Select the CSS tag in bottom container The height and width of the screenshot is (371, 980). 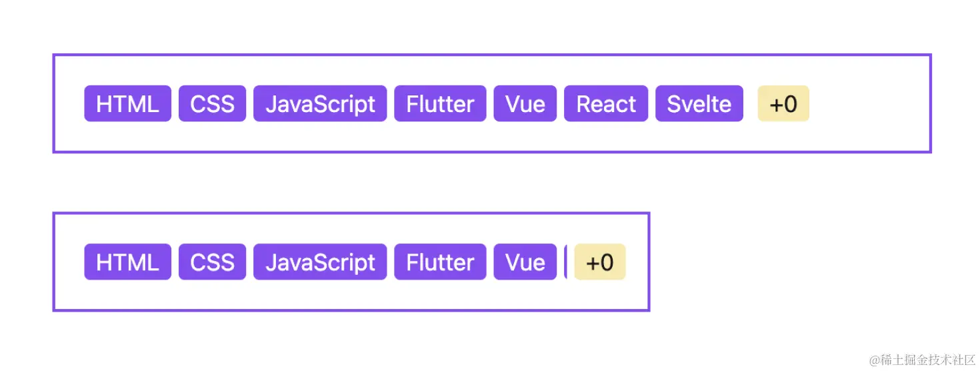[212, 262]
